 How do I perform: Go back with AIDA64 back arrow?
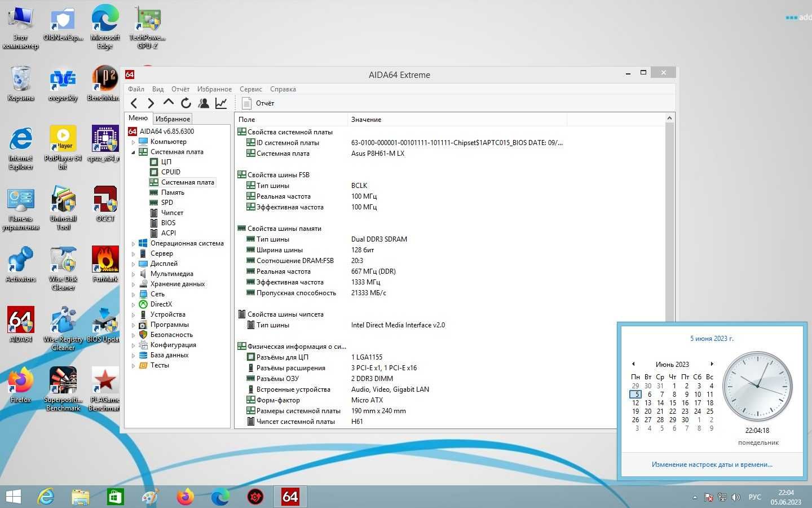134,103
